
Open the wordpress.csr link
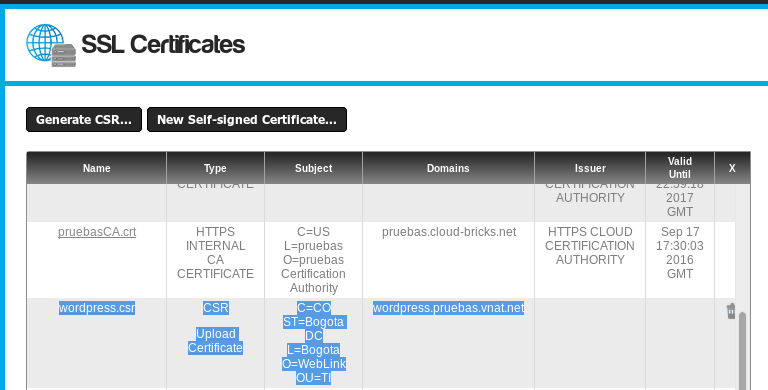[97, 308]
